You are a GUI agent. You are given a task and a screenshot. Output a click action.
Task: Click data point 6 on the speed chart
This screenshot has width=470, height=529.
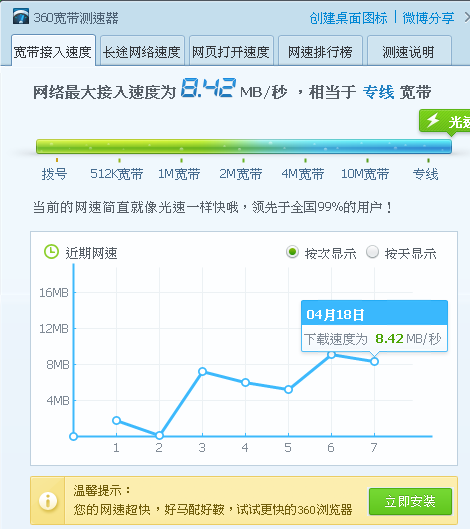(x=331, y=354)
